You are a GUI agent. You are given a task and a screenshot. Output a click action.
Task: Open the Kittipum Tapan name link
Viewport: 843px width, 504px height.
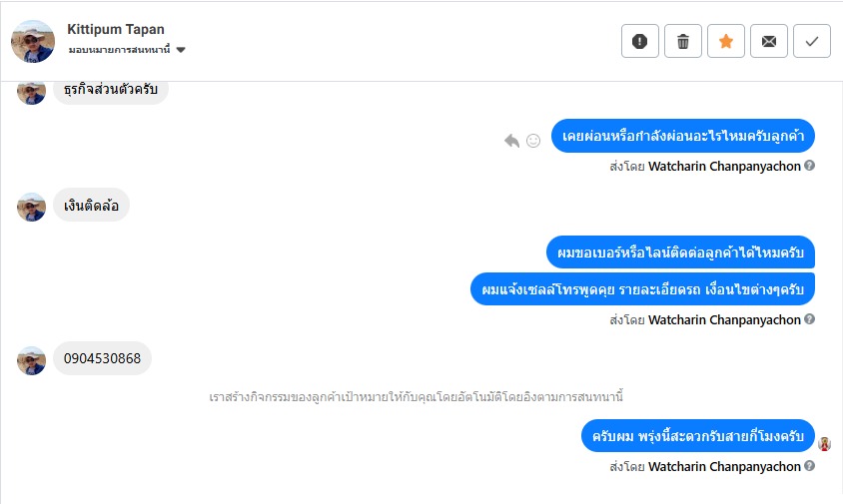point(116,30)
